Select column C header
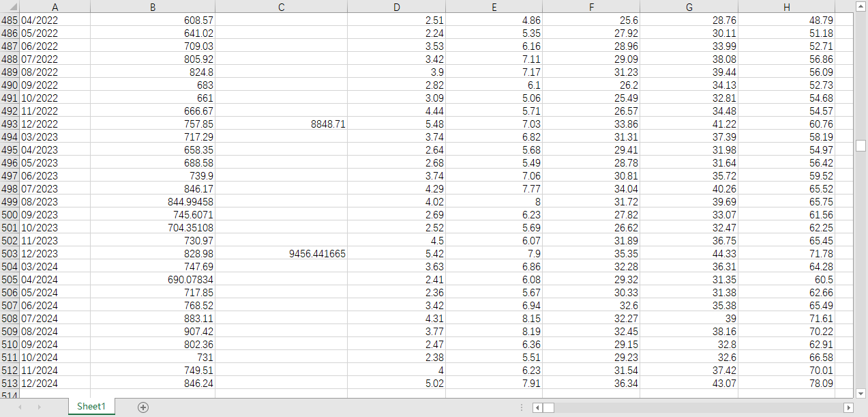Screen dimensions: 868x417 [281, 7]
